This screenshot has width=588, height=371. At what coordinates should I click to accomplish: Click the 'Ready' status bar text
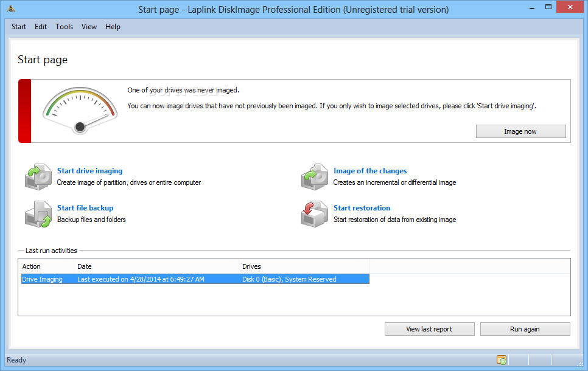click(16, 360)
